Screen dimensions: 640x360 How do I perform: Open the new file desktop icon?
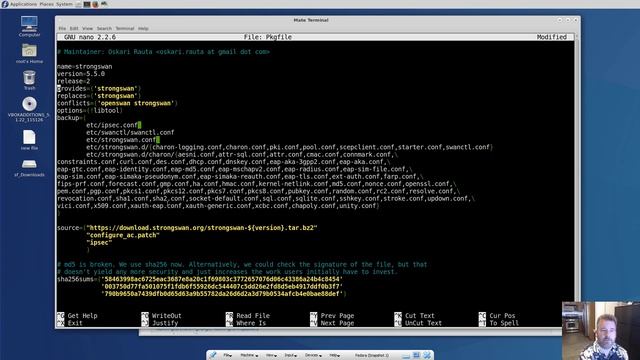point(29,140)
